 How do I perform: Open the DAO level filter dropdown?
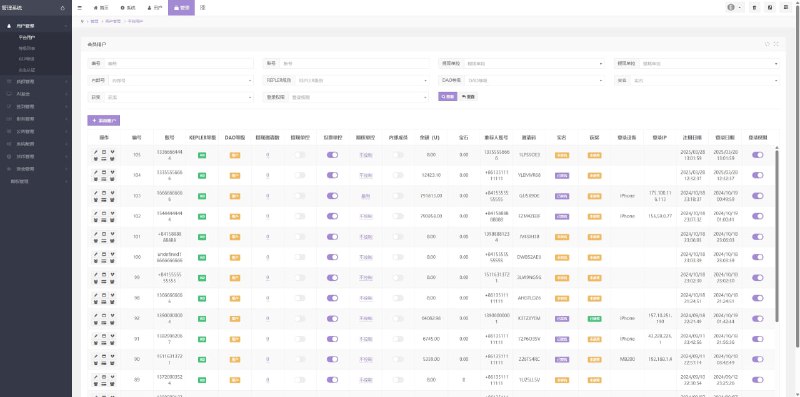coord(535,80)
